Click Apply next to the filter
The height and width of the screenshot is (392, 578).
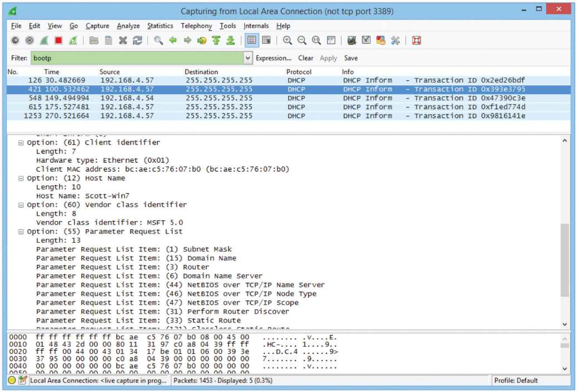click(329, 58)
